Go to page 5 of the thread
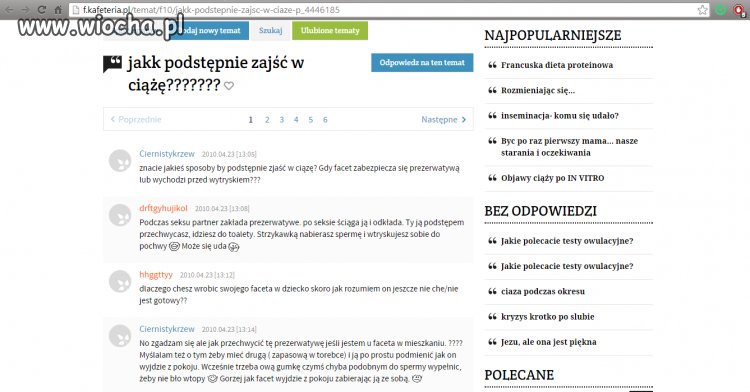 [x=310, y=120]
